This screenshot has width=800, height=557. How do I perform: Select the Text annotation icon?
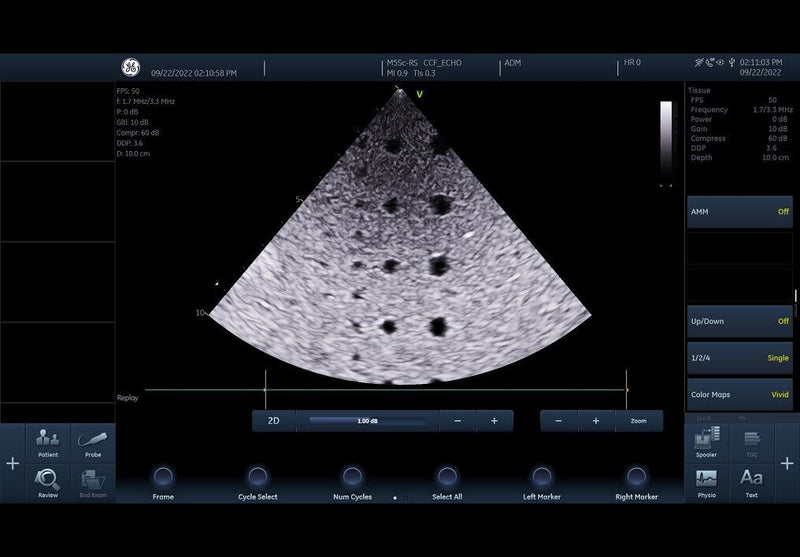[751, 481]
